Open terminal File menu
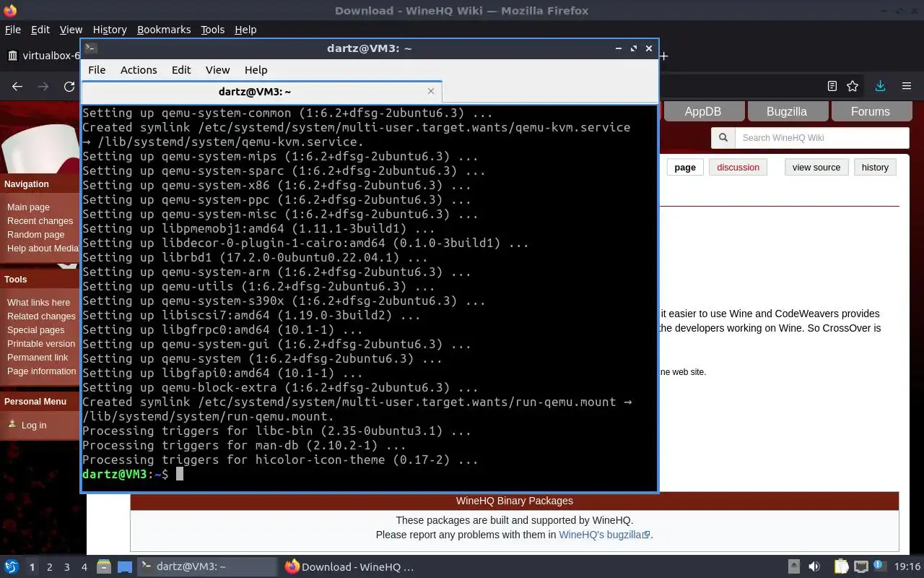924x578 pixels. coord(97,70)
